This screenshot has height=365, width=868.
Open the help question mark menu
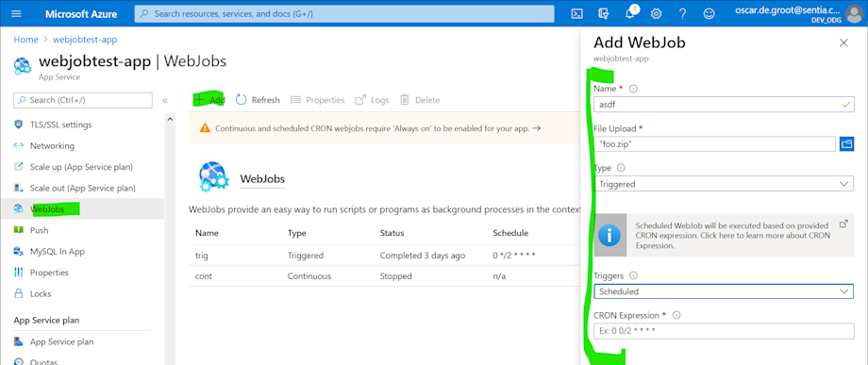point(682,14)
